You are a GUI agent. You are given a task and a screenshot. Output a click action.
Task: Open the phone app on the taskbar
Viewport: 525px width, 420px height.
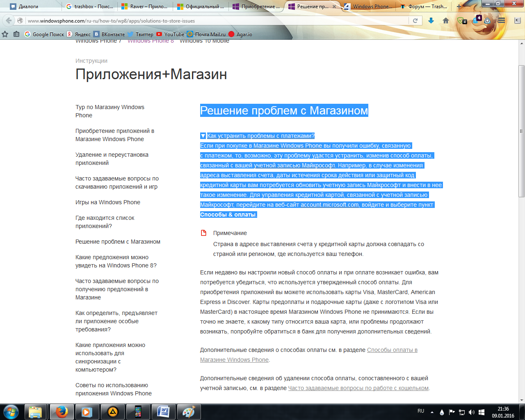(x=138, y=411)
